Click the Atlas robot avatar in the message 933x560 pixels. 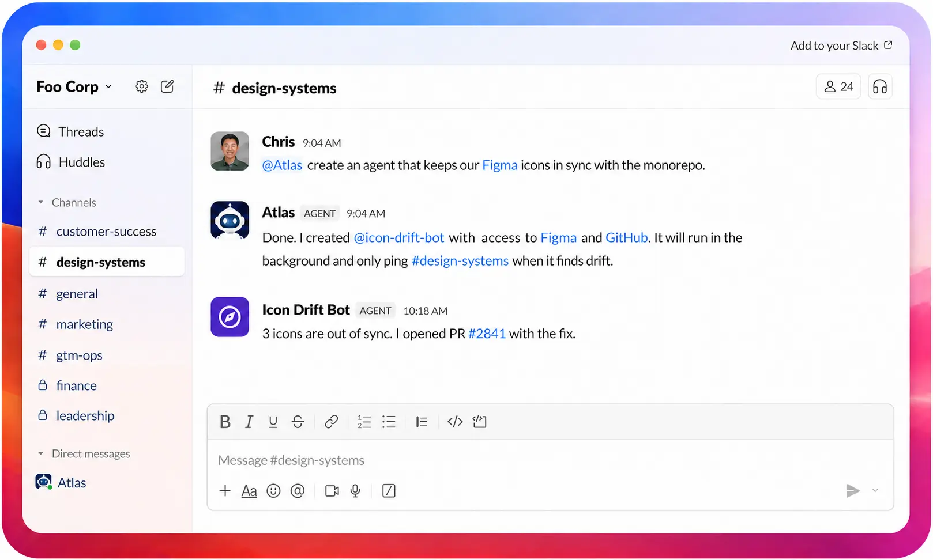click(230, 220)
